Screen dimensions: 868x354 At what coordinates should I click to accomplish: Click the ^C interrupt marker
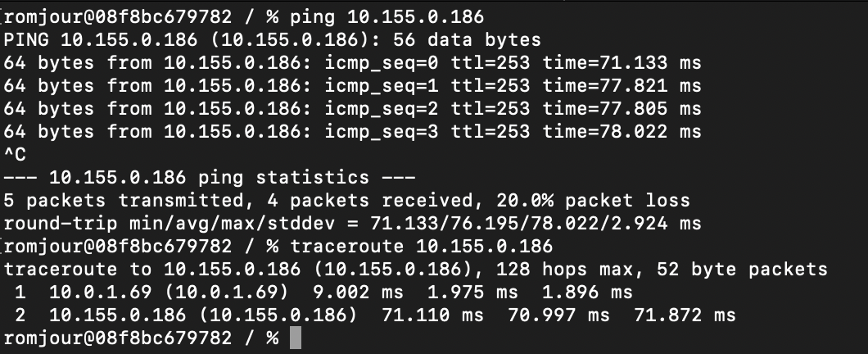pos(15,154)
